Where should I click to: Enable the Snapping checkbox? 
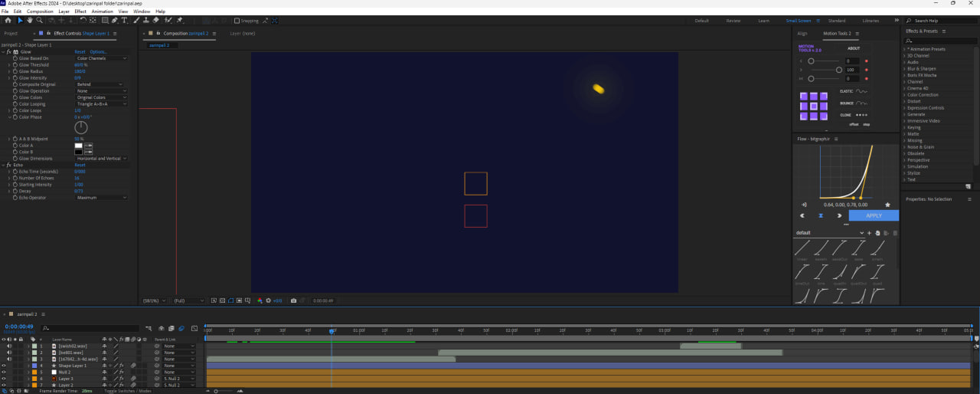tap(237, 21)
